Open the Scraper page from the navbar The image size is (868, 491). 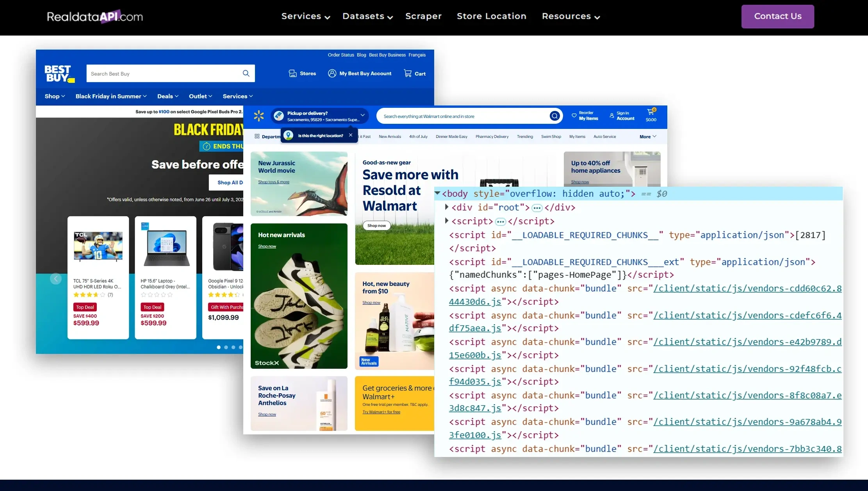pyautogui.click(x=423, y=16)
